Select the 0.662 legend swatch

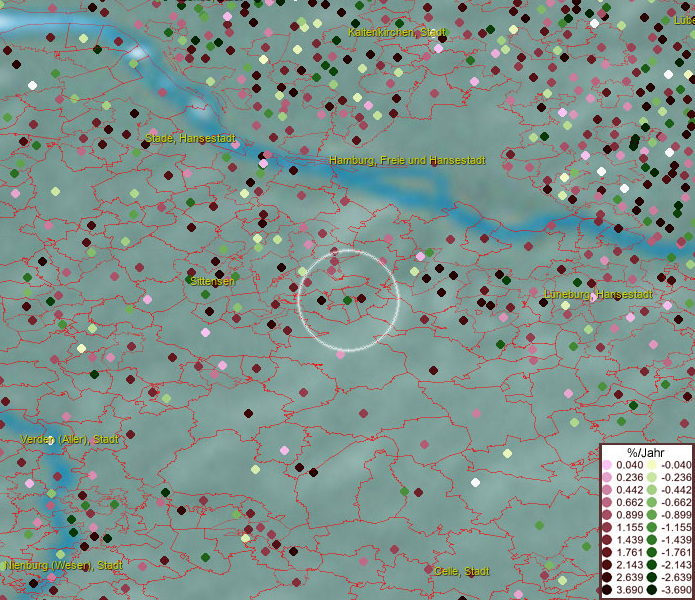click(607, 503)
